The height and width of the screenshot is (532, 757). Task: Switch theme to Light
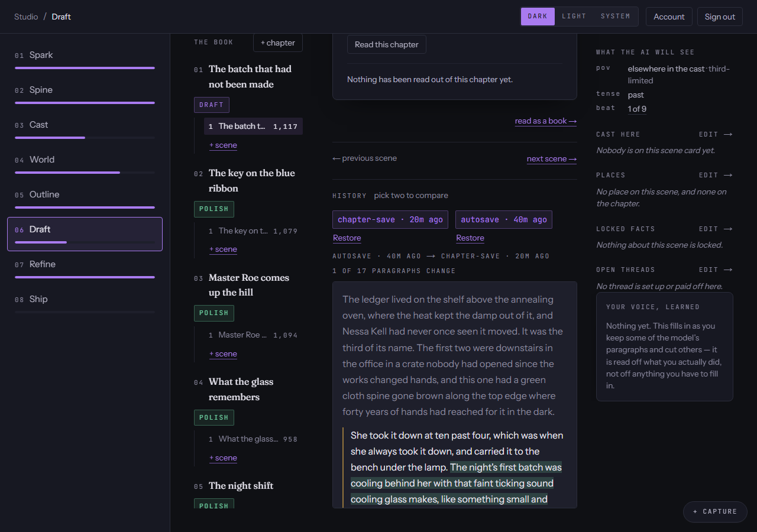[x=574, y=17]
